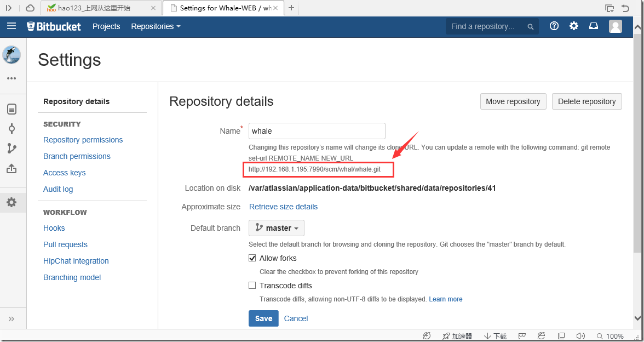Open HipChat integration settings
The height and width of the screenshot is (342, 644).
tap(76, 261)
